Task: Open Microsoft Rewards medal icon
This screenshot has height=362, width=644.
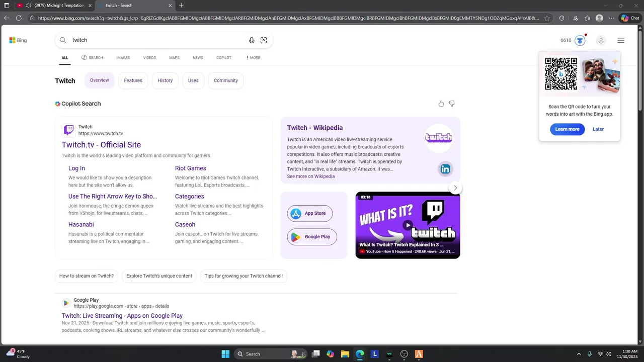Action: click(x=580, y=40)
